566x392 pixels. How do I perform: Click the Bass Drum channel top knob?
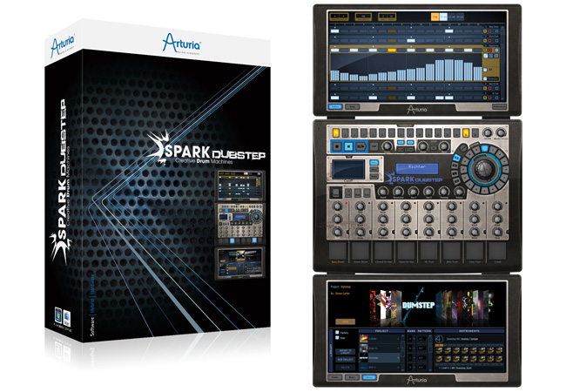click(337, 206)
